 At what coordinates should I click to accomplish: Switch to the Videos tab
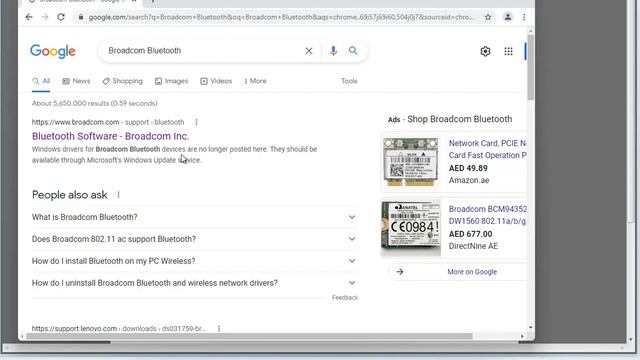click(216, 81)
